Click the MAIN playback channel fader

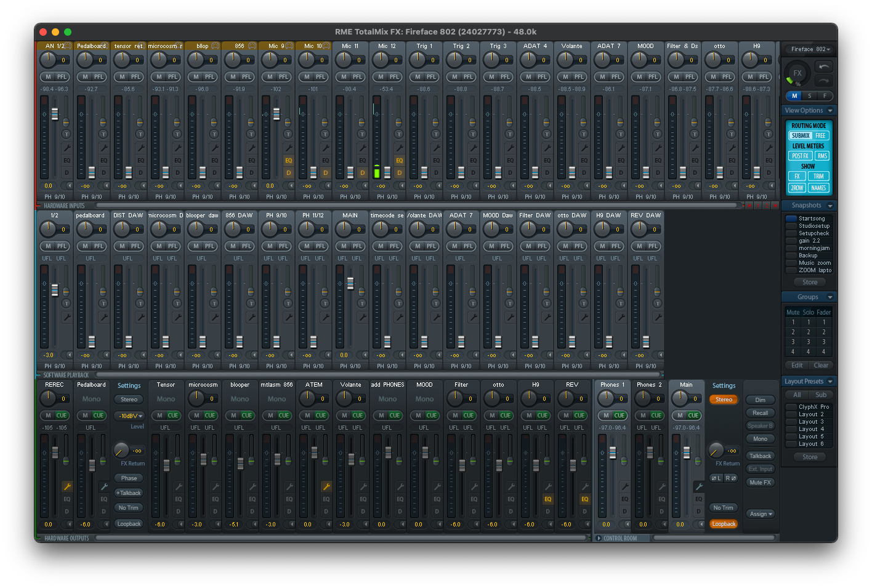(350, 283)
